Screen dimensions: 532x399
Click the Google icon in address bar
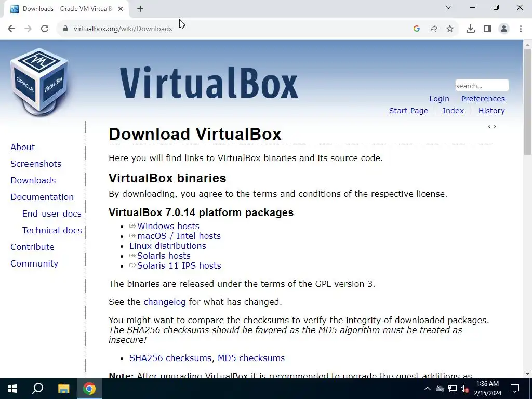pos(417,29)
